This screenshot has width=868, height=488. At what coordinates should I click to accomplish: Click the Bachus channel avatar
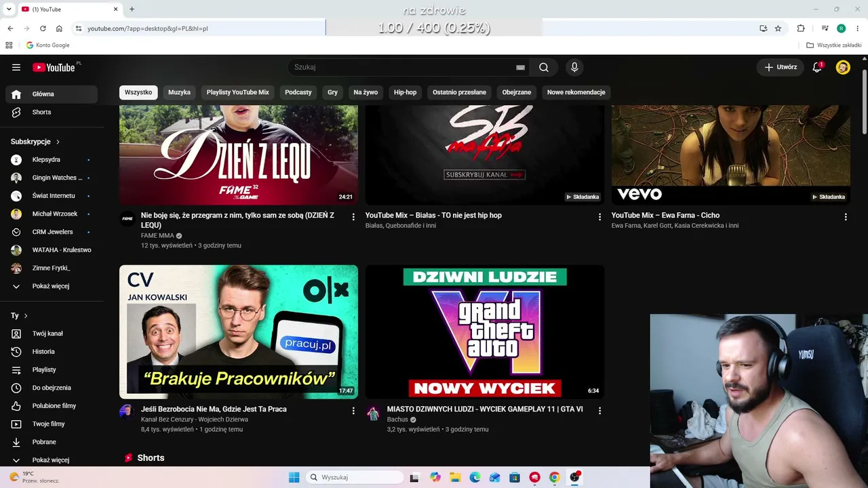(x=373, y=413)
